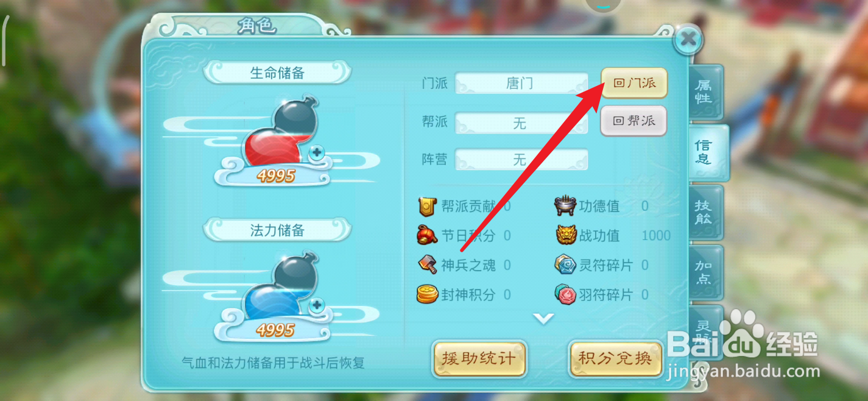The image size is (868, 401).
Task: Tap the 帮派贡献 banner icon
Action: click(428, 206)
